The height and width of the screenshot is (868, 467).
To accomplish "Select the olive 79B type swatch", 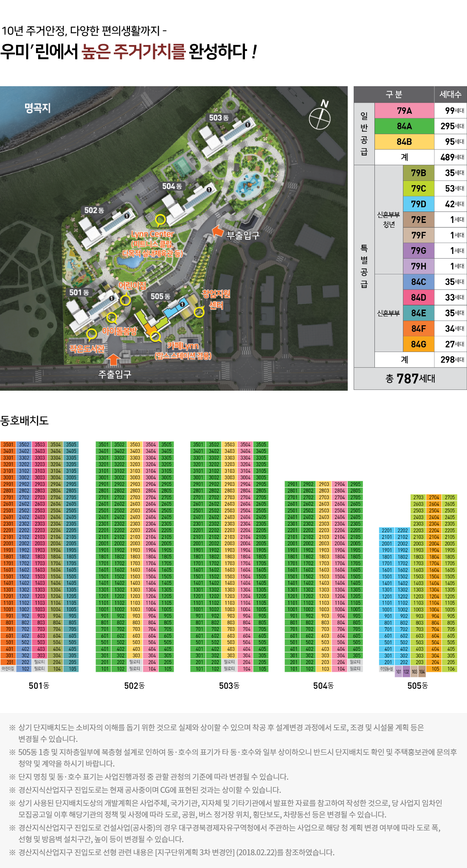I will (x=418, y=173).
